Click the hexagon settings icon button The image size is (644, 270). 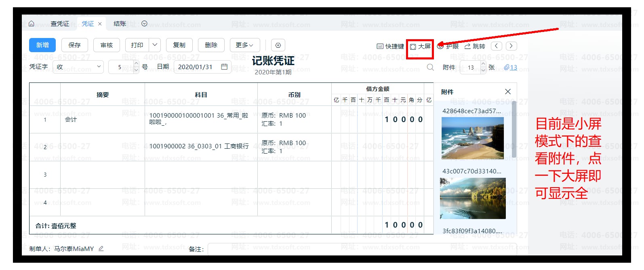(278, 45)
